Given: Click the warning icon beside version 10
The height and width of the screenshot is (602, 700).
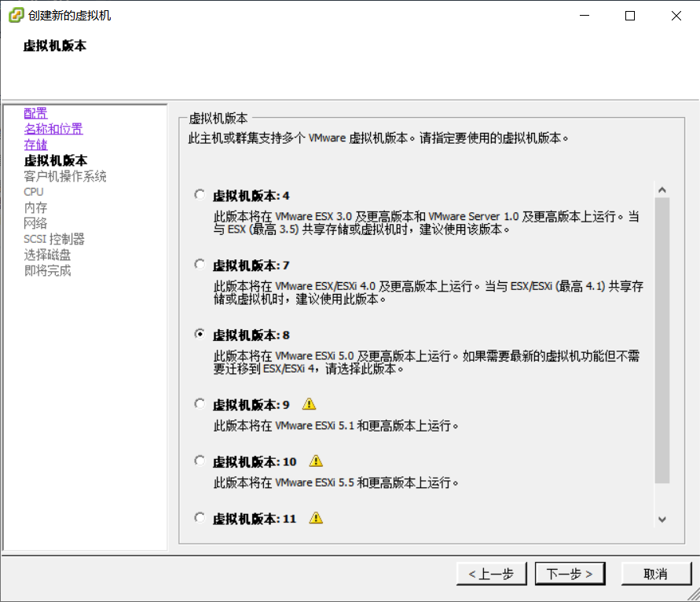Looking at the screenshot, I should pos(316,461).
